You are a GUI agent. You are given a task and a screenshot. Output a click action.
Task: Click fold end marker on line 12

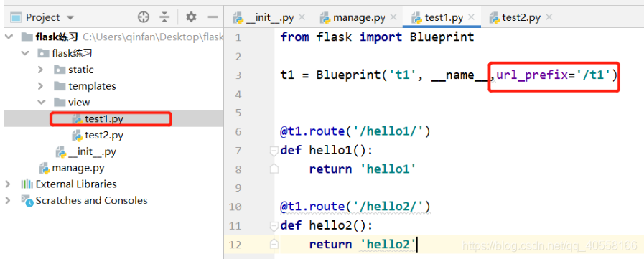click(274, 244)
